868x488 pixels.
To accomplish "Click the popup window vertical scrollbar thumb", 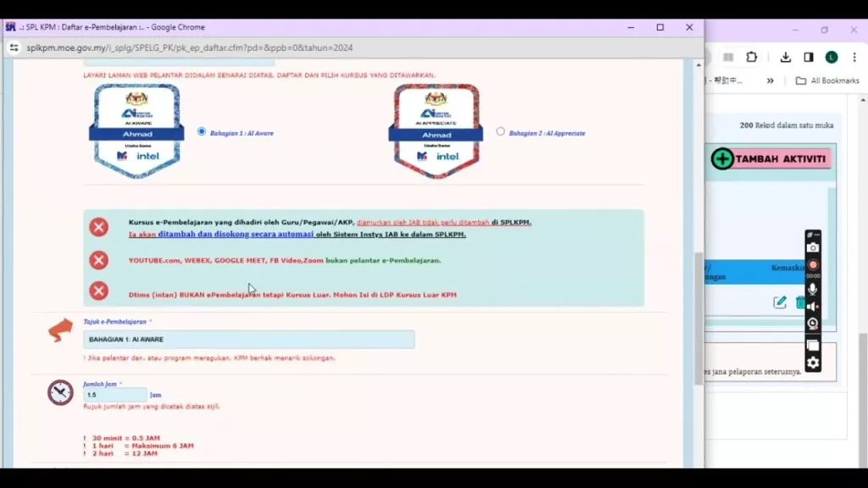I will coord(698,319).
